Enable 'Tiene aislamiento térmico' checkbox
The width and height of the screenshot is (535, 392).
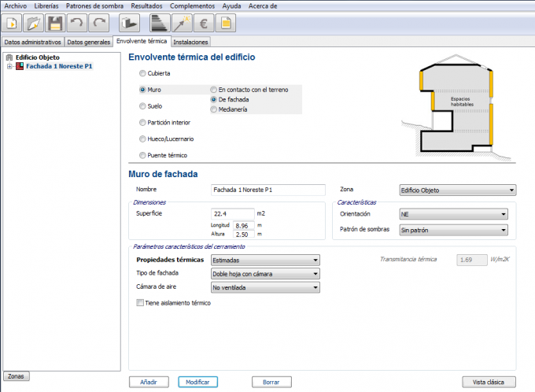(141, 302)
